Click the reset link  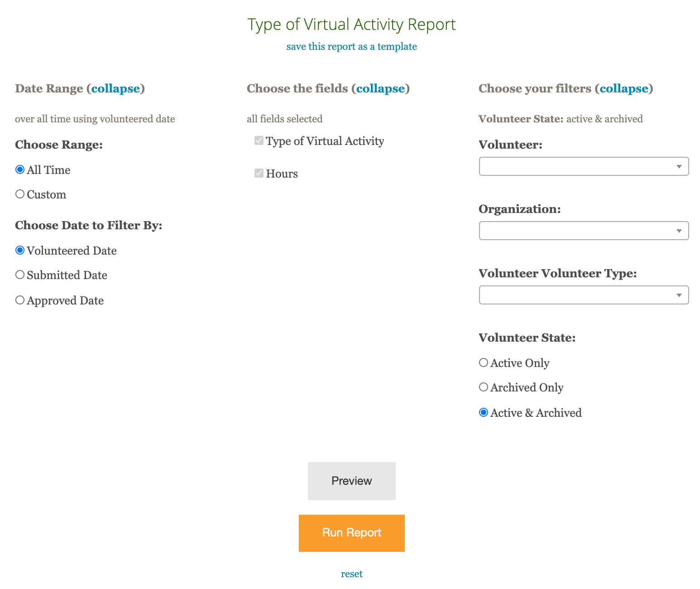(x=352, y=574)
